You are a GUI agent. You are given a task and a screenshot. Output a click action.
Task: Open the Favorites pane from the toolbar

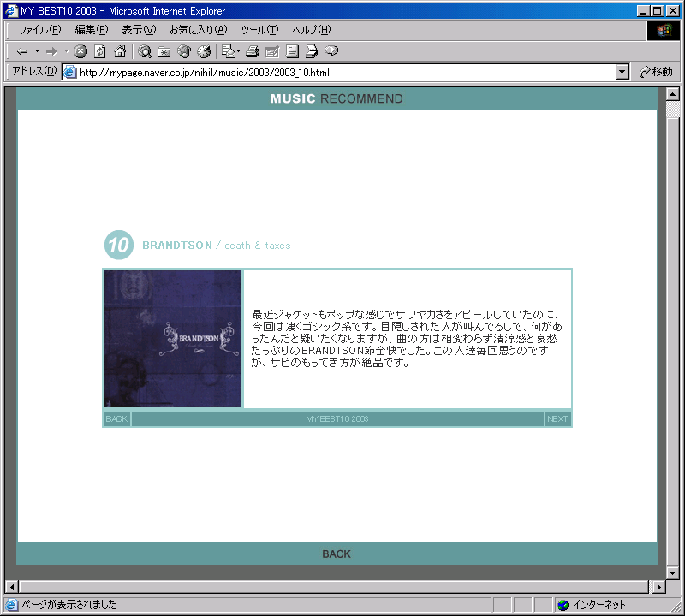click(164, 51)
